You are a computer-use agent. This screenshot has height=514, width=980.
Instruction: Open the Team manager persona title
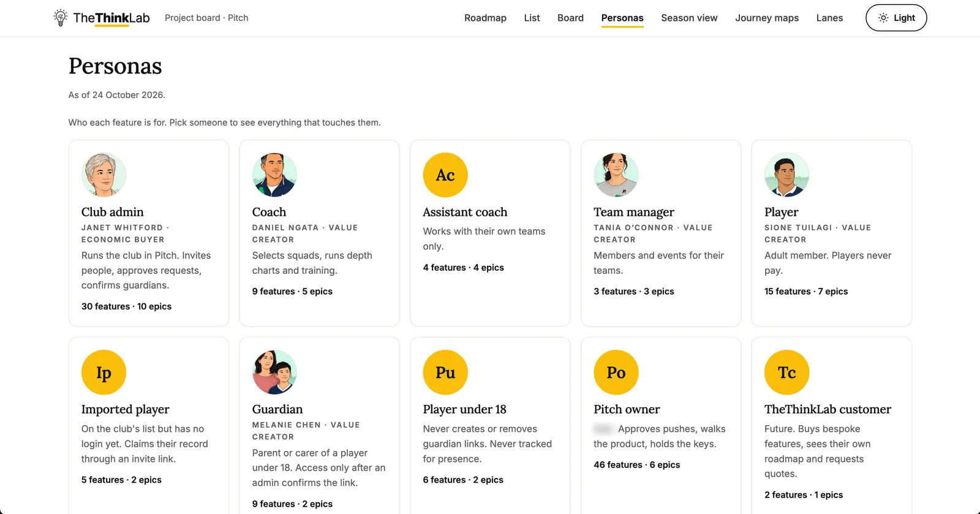634,212
